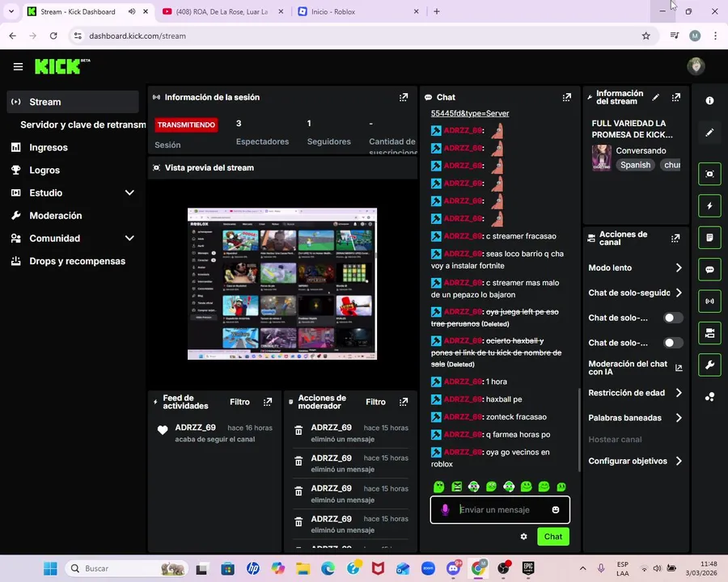Click the stream preview thumbnail showing Roblox
The height and width of the screenshot is (582, 728).
coord(282,284)
